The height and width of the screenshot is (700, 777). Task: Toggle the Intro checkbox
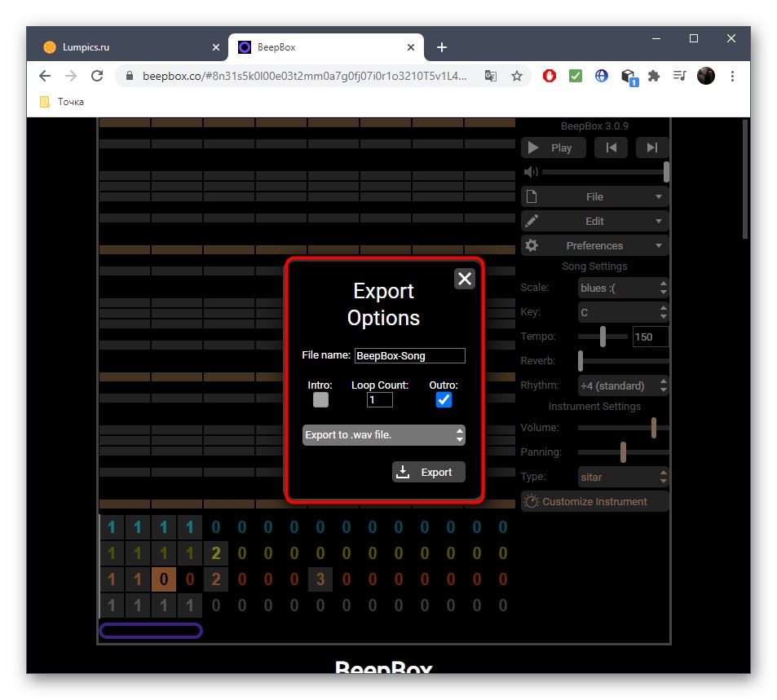tap(320, 399)
